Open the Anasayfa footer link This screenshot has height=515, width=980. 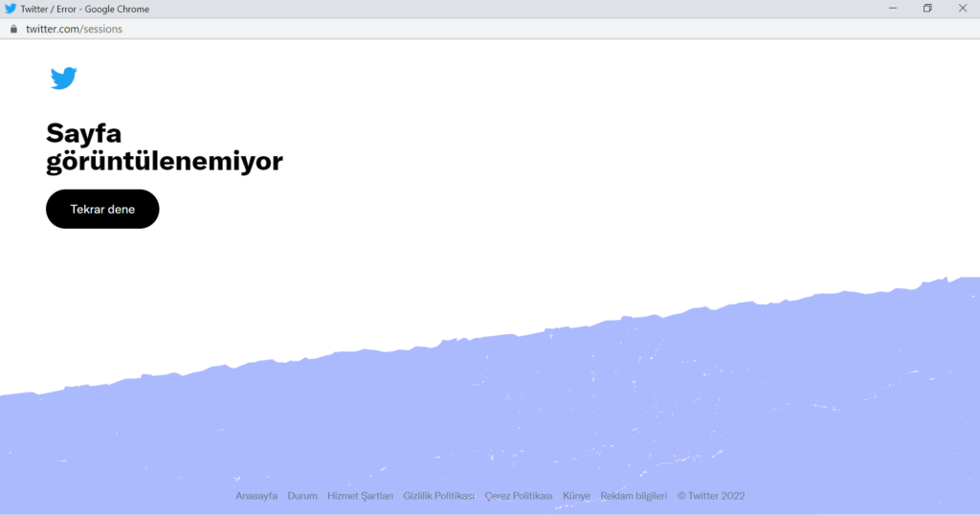click(x=256, y=496)
